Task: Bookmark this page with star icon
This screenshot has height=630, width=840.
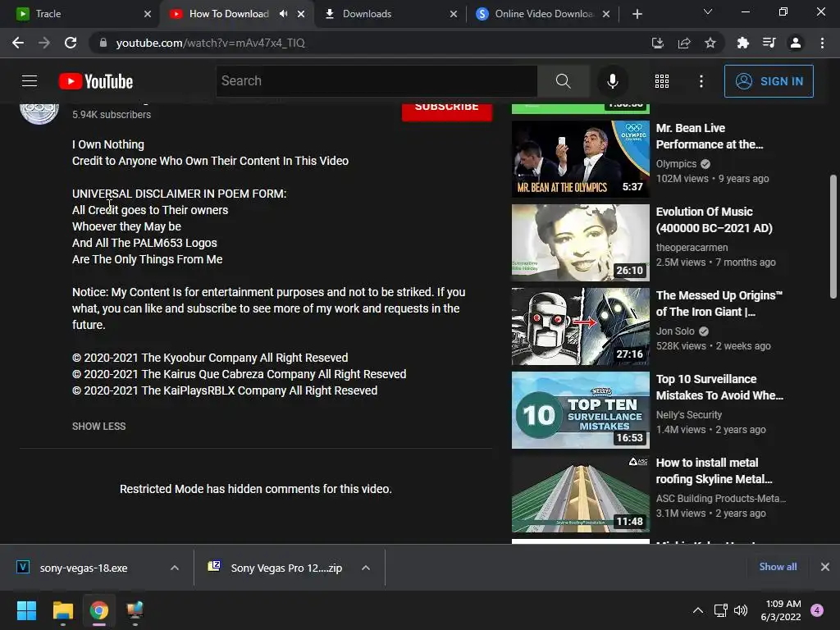Action: [710, 43]
